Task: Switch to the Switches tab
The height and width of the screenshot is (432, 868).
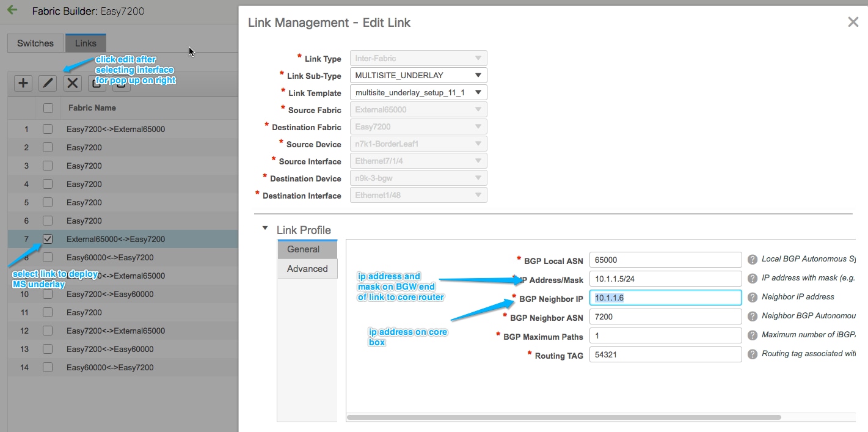Action: pos(35,43)
